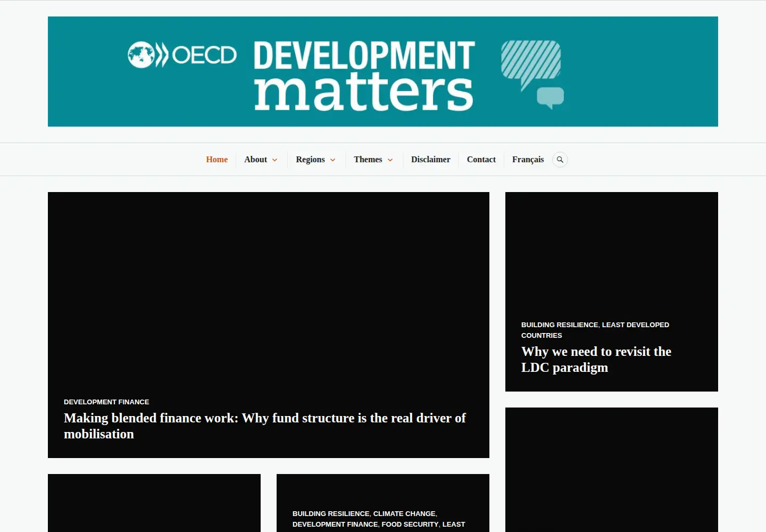Open the FOOD SECURITY category link
Viewport: 766px width, 532px height.
tap(410, 524)
